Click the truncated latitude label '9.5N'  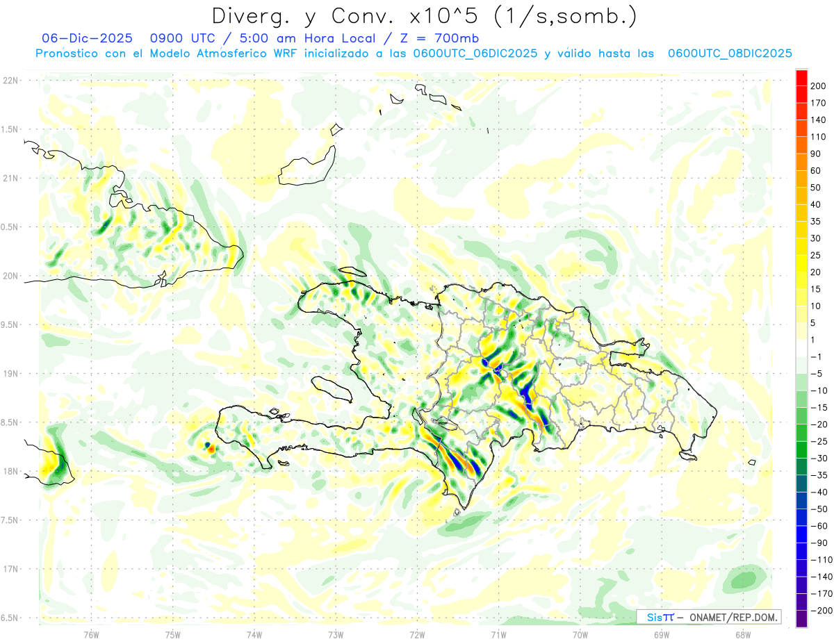click(x=9, y=324)
